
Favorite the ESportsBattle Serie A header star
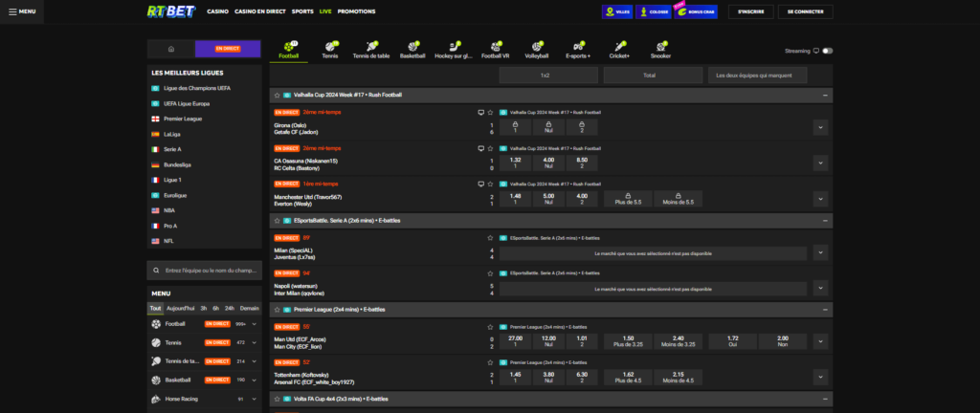[277, 220]
